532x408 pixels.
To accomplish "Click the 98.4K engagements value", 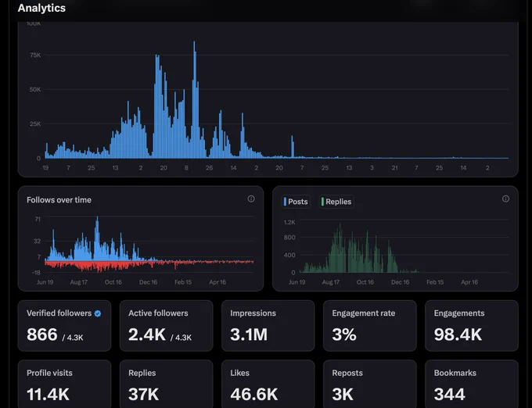I will (x=458, y=335).
